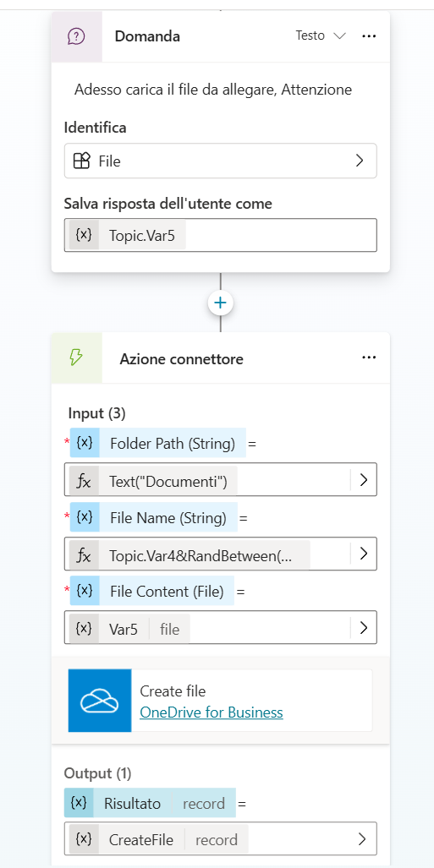Image resolution: width=434 pixels, height=868 pixels.
Task: Open the Azione connettore three-dot menu
Action: pyautogui.click(x=369, y=358)
